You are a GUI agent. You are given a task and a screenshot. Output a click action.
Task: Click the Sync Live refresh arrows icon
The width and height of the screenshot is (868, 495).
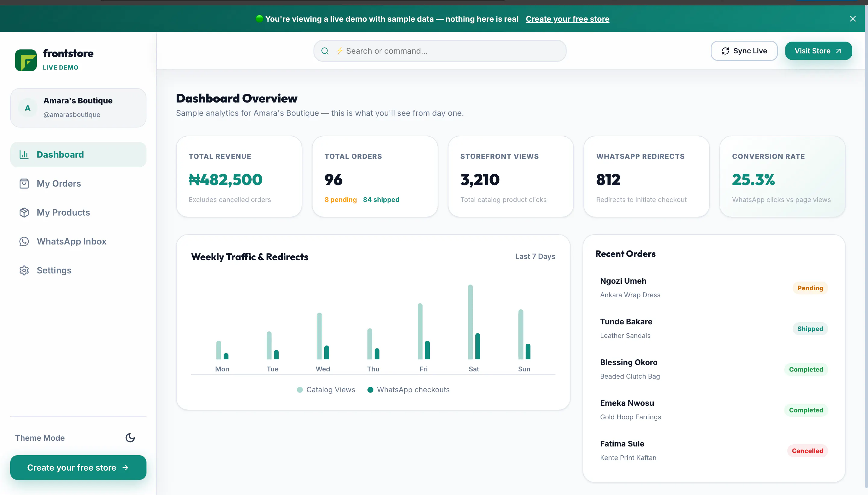tap(725, 51)
